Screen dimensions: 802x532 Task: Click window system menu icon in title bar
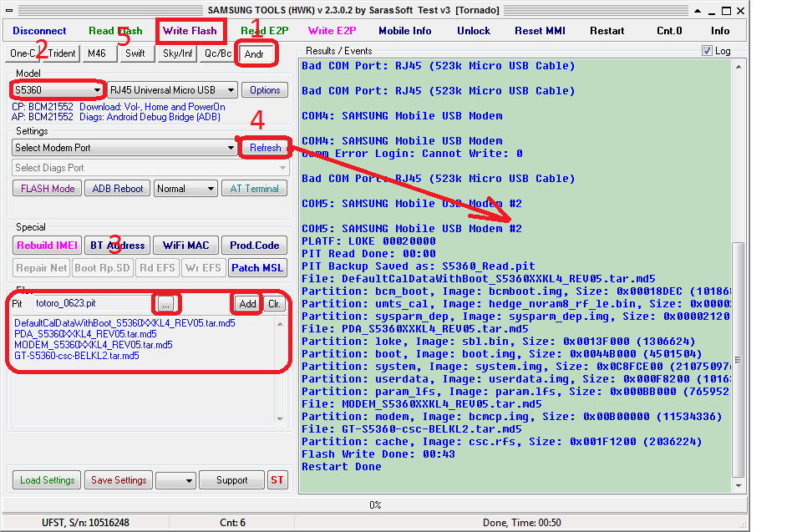pos(8,10)
